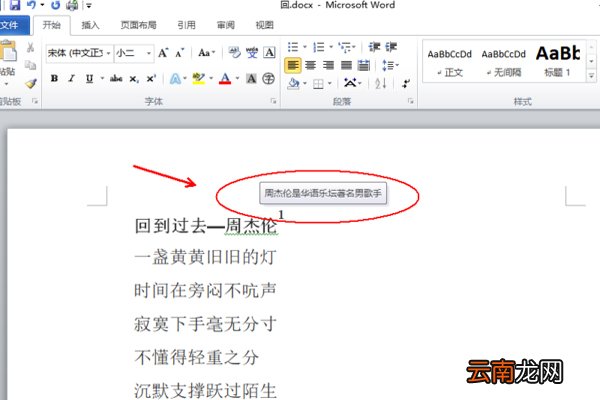
Task: Open the font color dropdown arrow
Action: pyautogui.click(x=238, y=78)
